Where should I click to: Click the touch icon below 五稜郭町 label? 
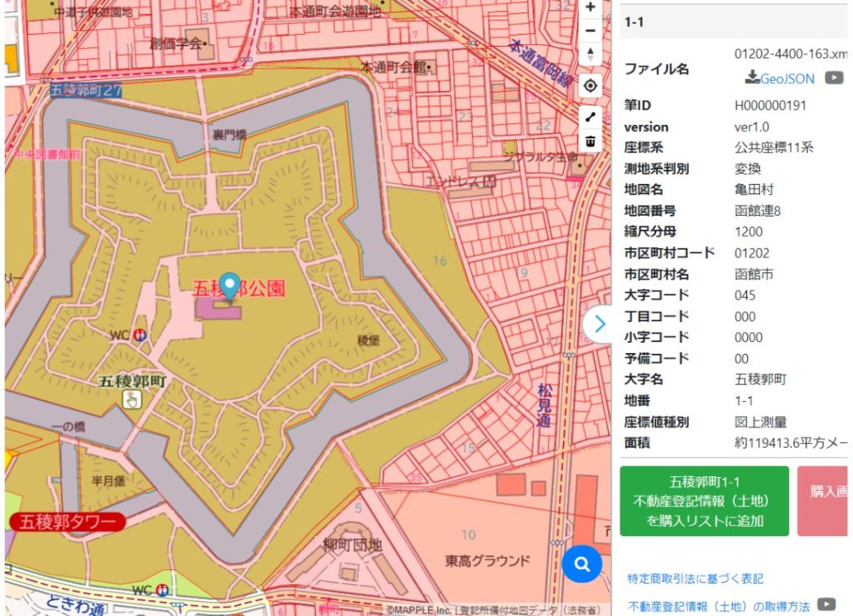click(x=132, y=400)
